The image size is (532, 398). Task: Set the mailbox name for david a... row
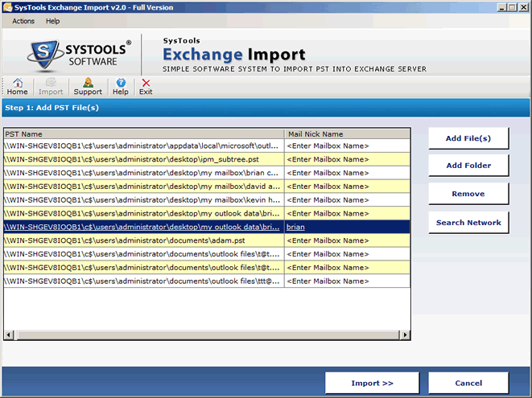click(x=348, y=187)
